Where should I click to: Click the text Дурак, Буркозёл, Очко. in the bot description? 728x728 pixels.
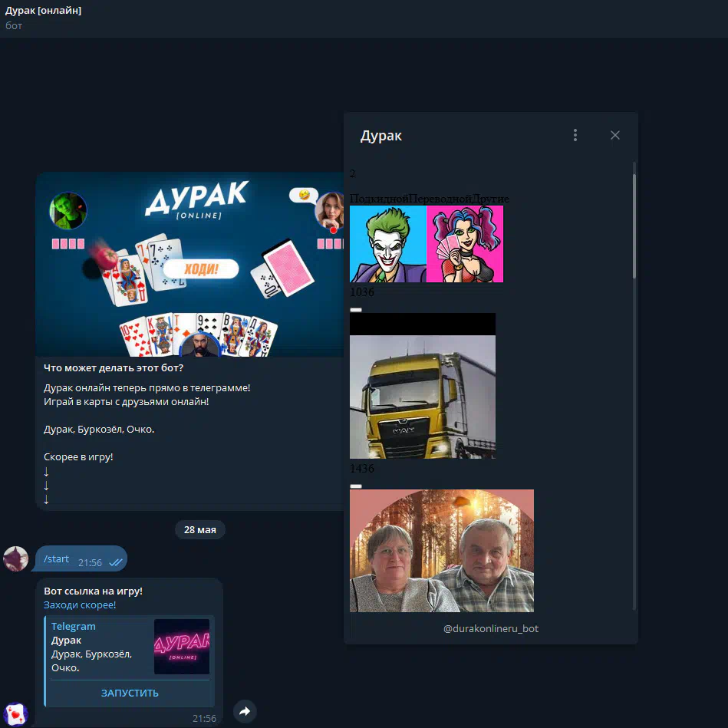99,429
